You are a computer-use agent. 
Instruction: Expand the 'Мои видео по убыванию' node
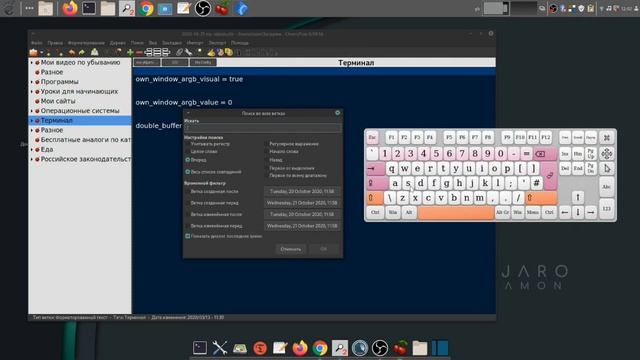[x=32, y=62]
